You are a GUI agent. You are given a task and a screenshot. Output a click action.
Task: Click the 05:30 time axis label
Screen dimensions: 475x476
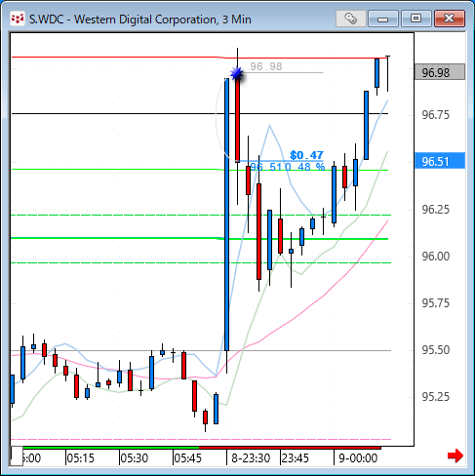click(135, 458)
